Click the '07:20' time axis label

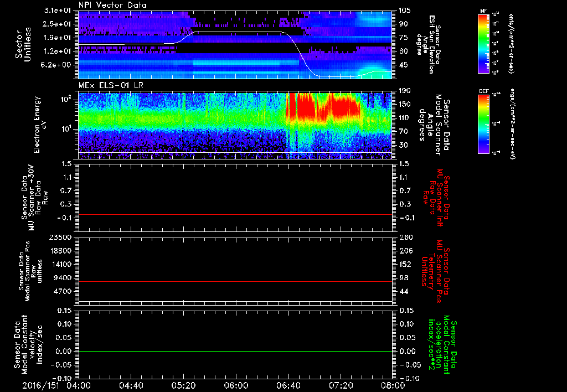341,385
